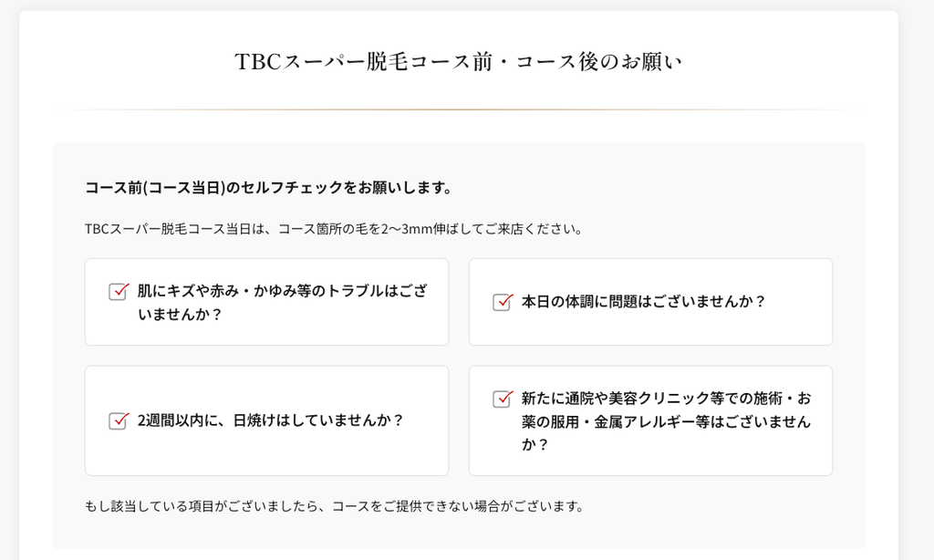Click blank space below 新たに通院 question text
Screen dimensions: 934x560
coord(650,465)
